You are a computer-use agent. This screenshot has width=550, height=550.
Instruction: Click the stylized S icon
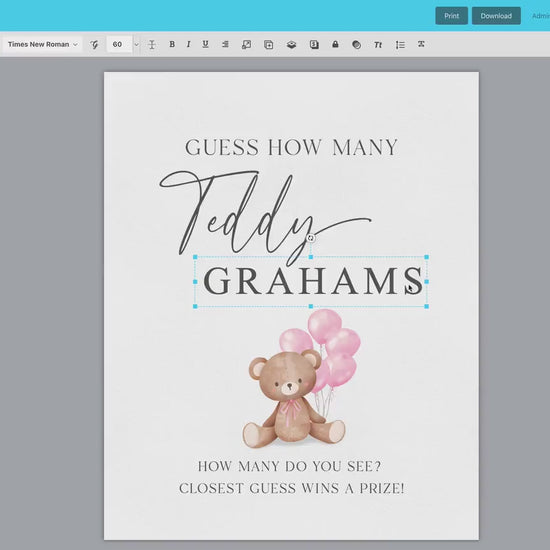click(x=314, y=45)
